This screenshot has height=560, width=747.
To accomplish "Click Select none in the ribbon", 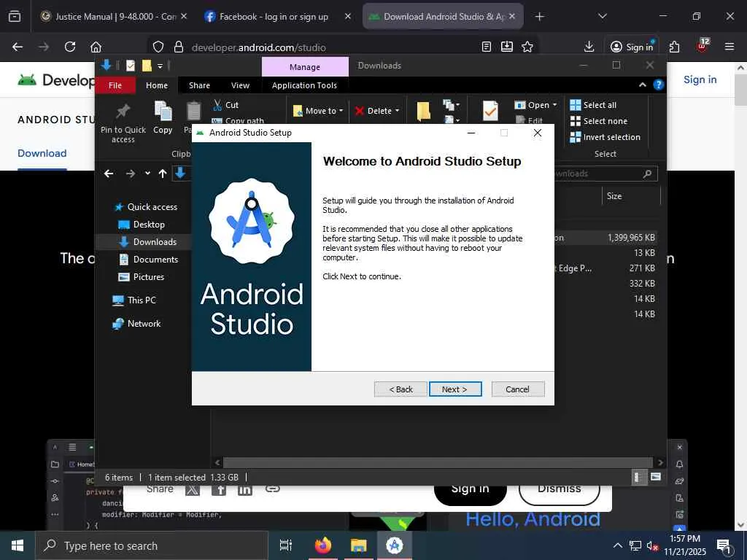I will click(x=599, y=121).
